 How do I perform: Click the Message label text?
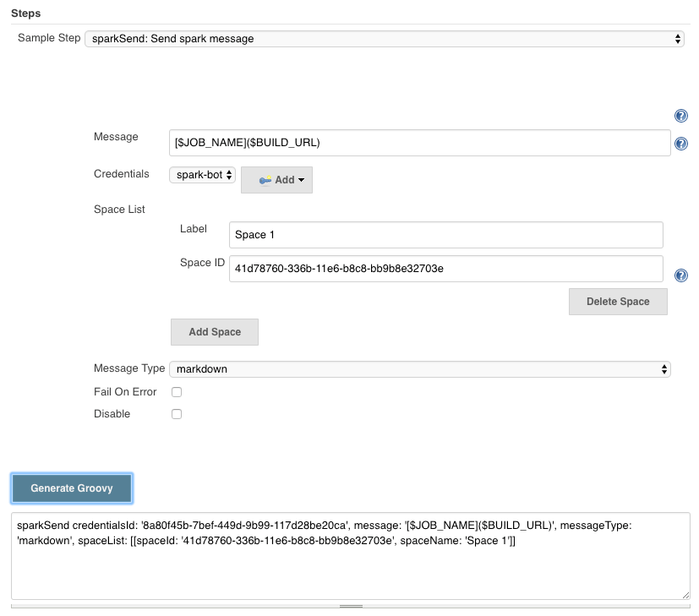tap(116, 137)
